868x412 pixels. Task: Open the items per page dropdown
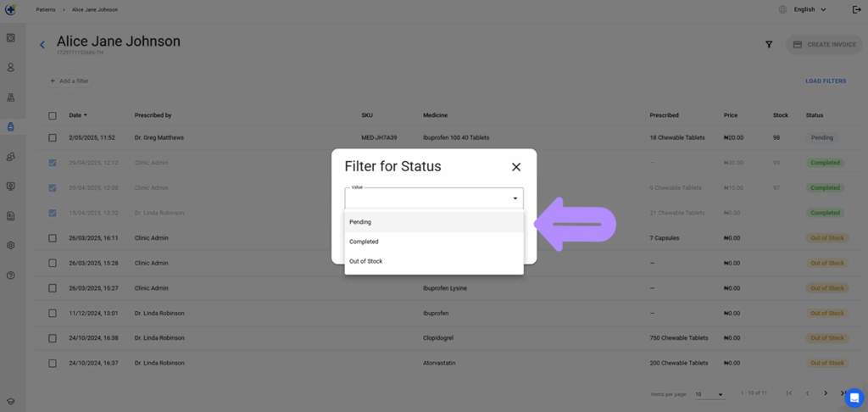[x=709, y=394]
